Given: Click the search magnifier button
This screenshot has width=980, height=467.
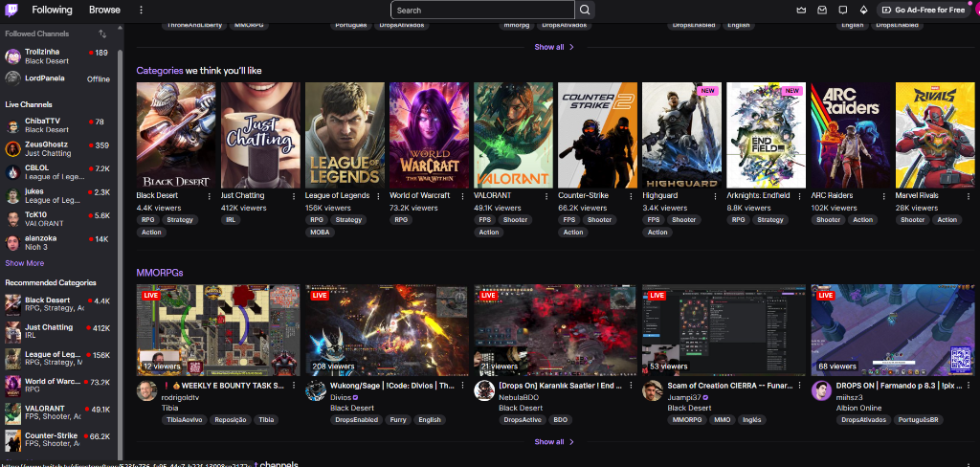Looking at the screenshot, I should pyautogui.click(x=585, y=11).
